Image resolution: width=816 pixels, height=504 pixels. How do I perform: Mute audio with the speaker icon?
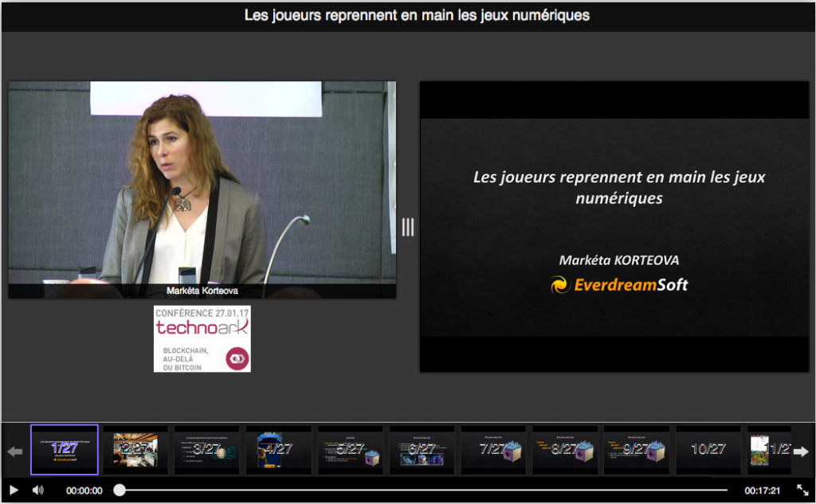coord(38,490)
